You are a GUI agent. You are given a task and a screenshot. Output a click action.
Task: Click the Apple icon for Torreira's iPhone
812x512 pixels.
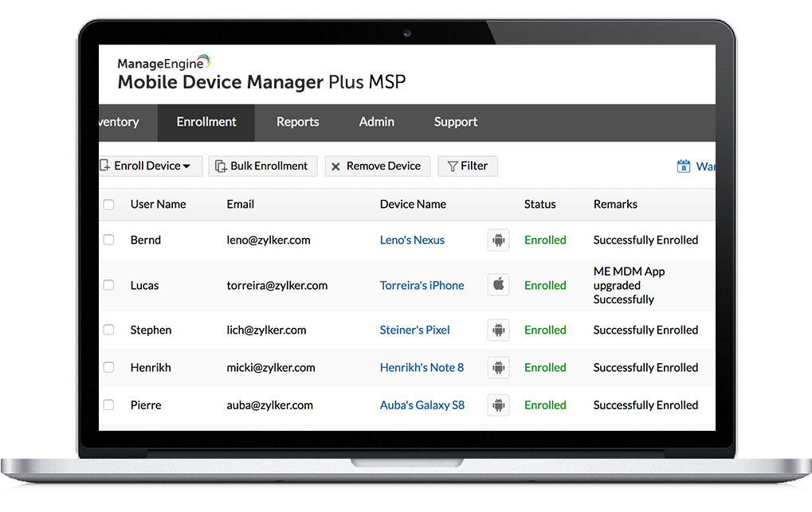pos(498,285)
